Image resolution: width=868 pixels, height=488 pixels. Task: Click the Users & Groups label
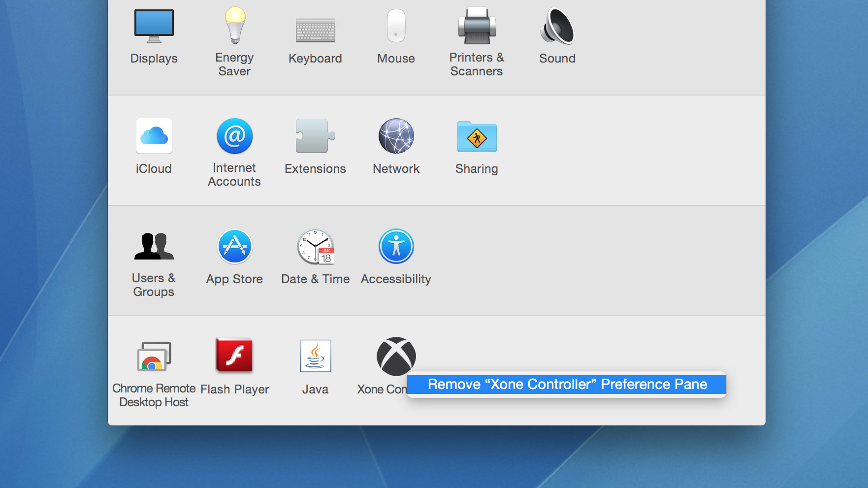154,285
